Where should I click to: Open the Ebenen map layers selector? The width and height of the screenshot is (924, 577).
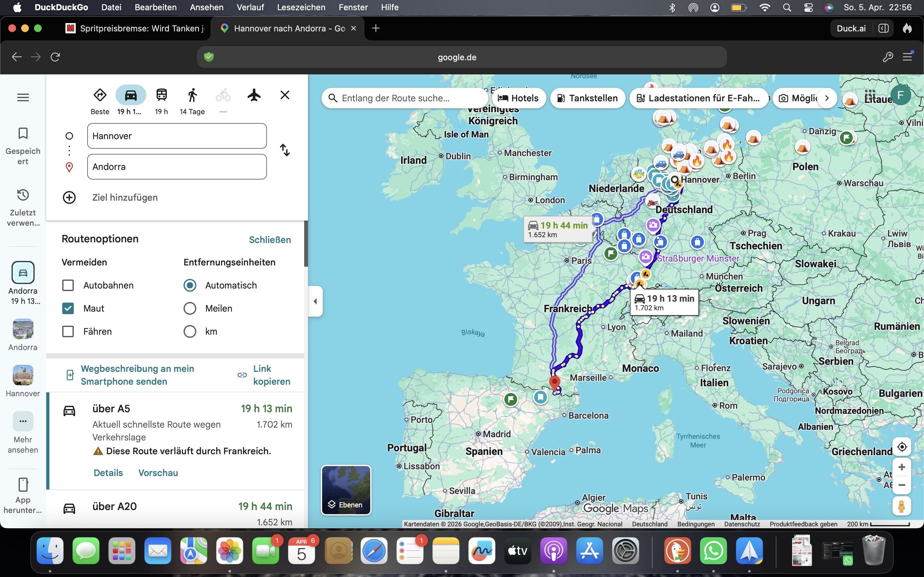pos(346,490)
